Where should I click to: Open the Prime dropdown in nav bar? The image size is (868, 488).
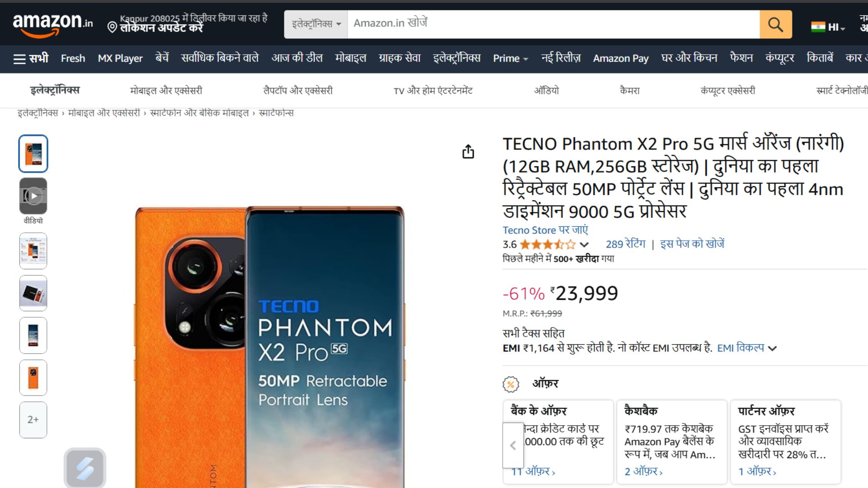click(510, 58)
